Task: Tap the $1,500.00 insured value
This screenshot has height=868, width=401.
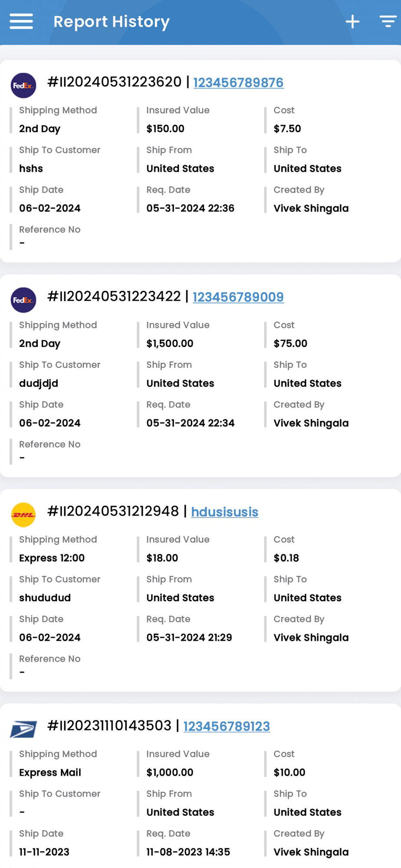Action: (170, 343)
